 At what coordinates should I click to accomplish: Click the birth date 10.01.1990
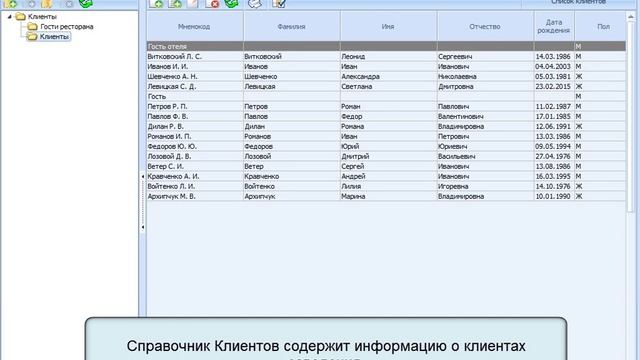(x=553, y=196)
